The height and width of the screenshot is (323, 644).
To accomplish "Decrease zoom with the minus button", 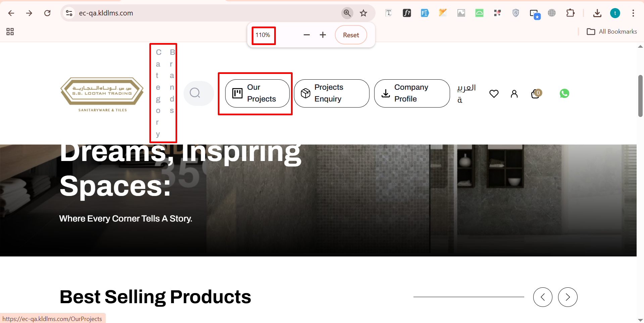I will (306, 35).
